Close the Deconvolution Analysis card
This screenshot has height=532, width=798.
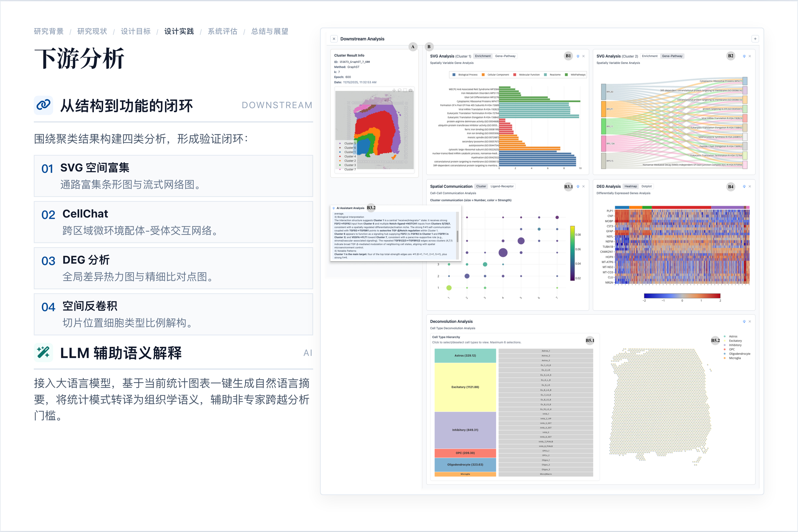point(750,321)
